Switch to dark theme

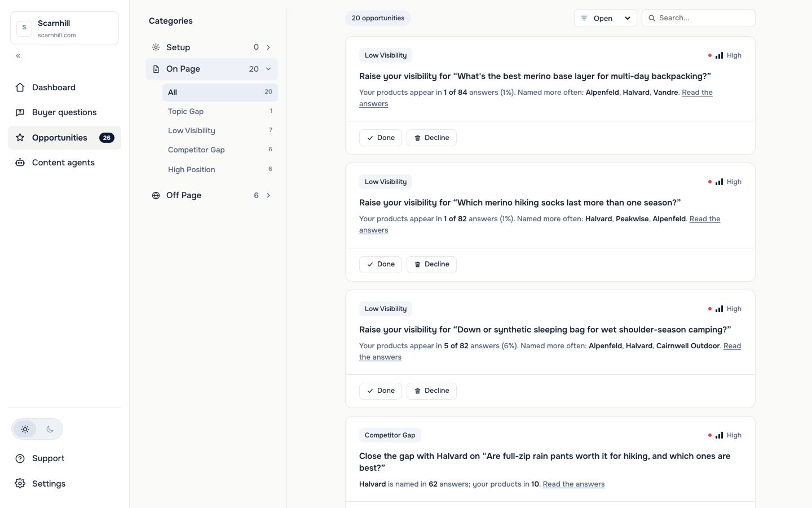(50, 429)
